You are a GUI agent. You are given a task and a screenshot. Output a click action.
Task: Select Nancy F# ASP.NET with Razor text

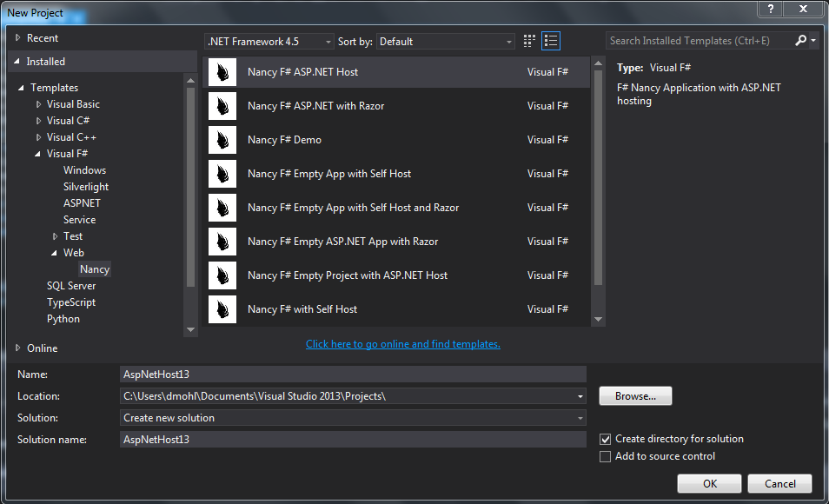coord(316,106)
